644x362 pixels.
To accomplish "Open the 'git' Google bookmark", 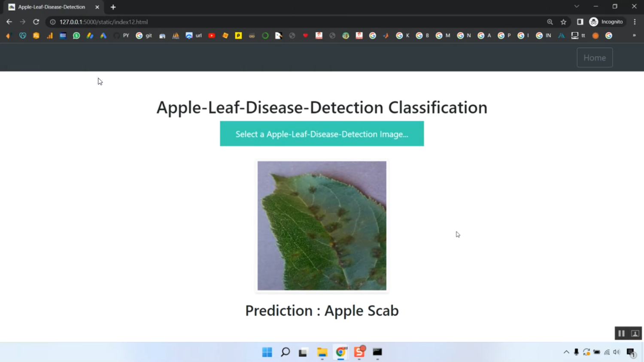I will pos(144,36).
